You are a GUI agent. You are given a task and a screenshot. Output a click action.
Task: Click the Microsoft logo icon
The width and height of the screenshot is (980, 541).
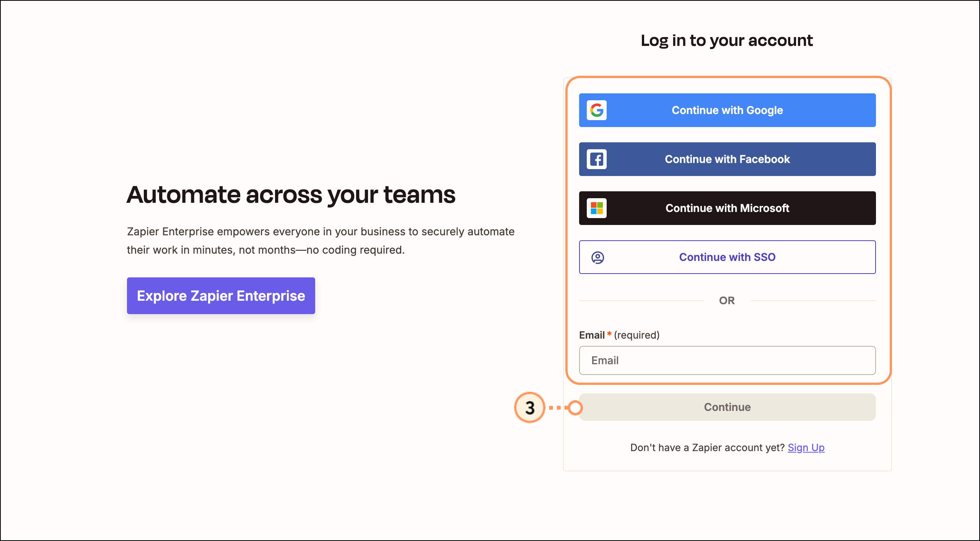(597, 208)
